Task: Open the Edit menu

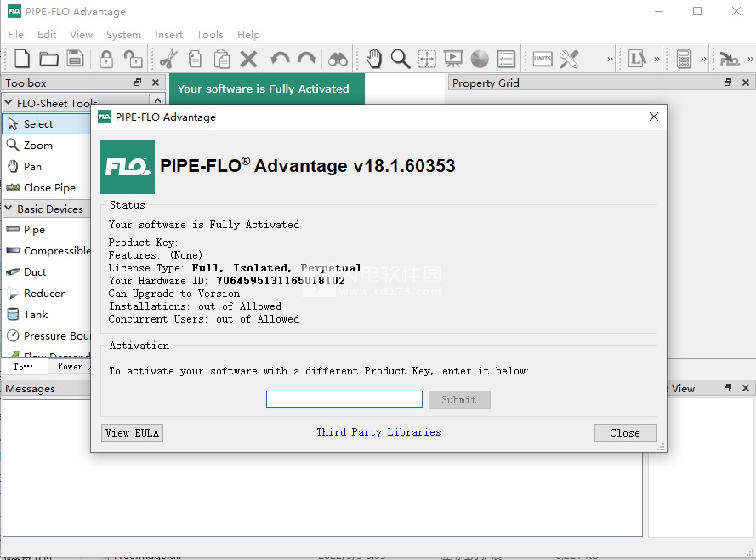Action: [x=47, y=35]
